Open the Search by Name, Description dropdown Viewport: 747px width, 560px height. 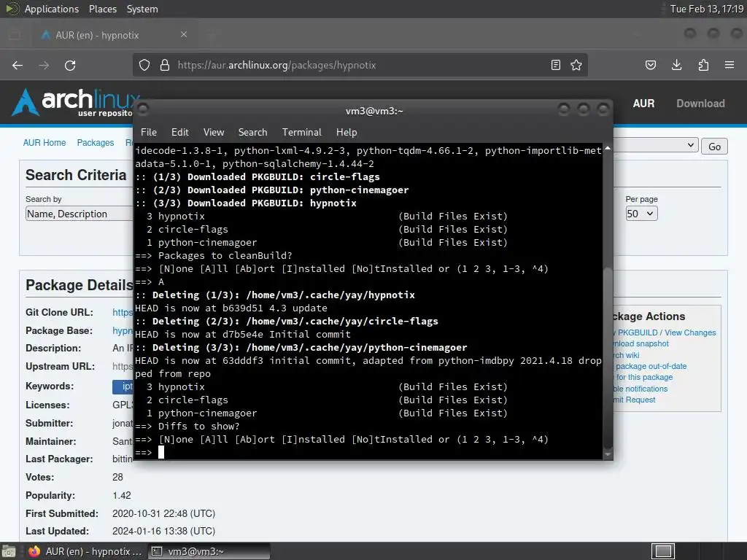point(79,214)
